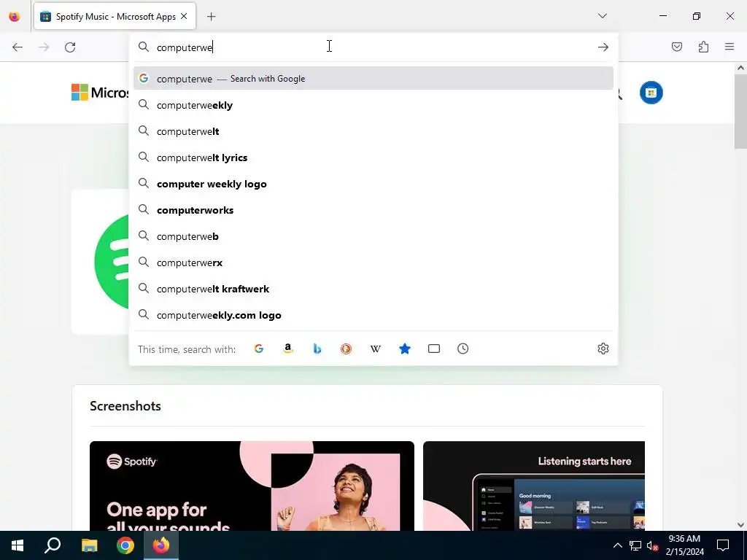Choose 'computerwelt kraftwerk' suggestion
The image size is (747, 560).
(373, 289)
